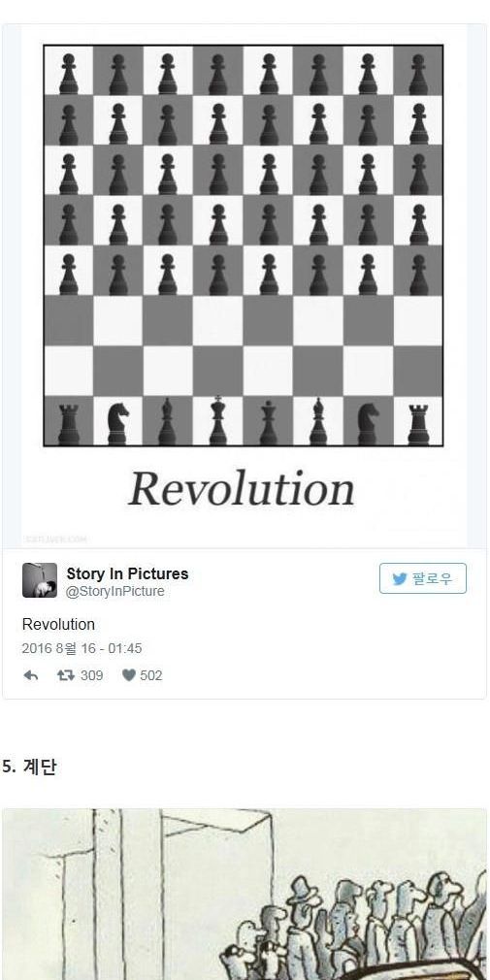The height and width of the screenshot is (980, 490).
Task: Click the black king piece with cross
Action: [217, 421]
